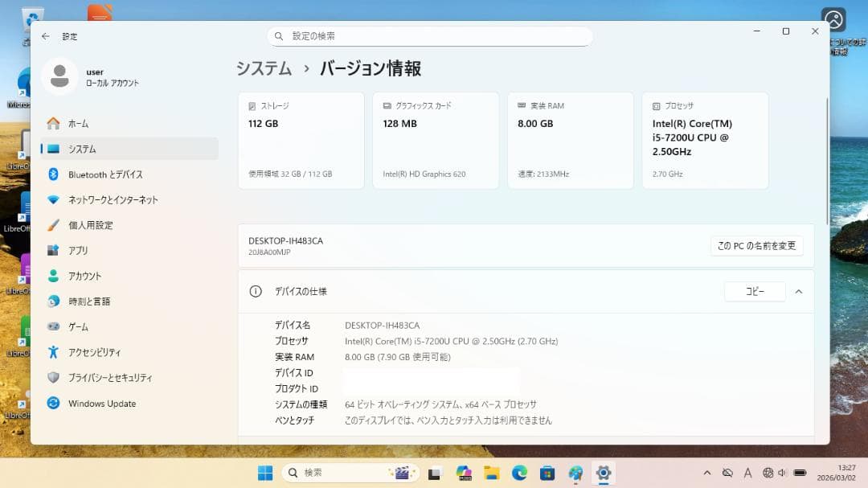The image size is (868, 488).
Task: Open 時刻と言語 settings
Action: (129, 301)
